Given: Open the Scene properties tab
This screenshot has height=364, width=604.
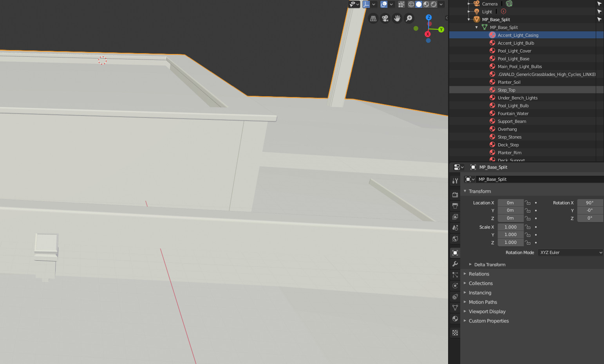Looking at the screenshot, I should pos(455,227).
